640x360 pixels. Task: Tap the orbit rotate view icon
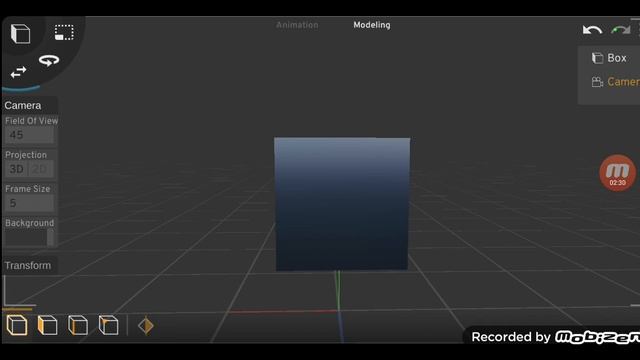(49, 60)
